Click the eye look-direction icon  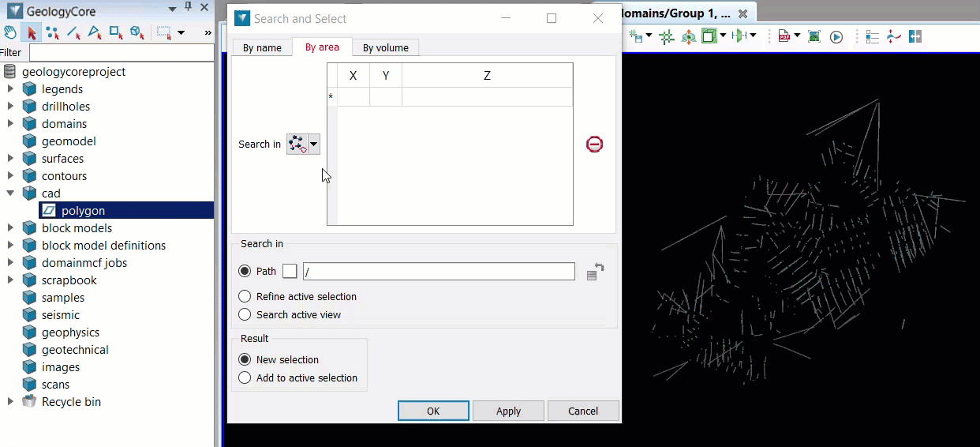[689, 36]
